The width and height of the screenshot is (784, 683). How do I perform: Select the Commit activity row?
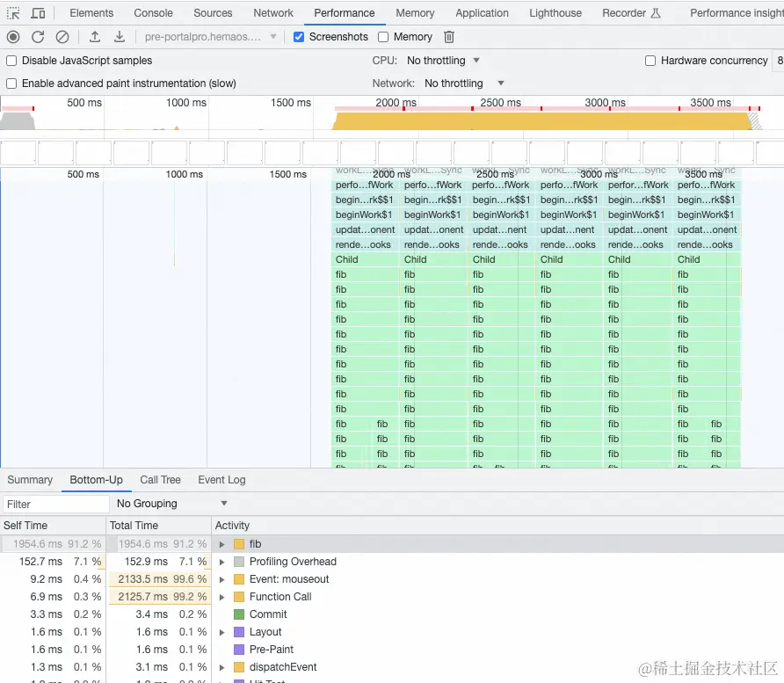(392, 614)
